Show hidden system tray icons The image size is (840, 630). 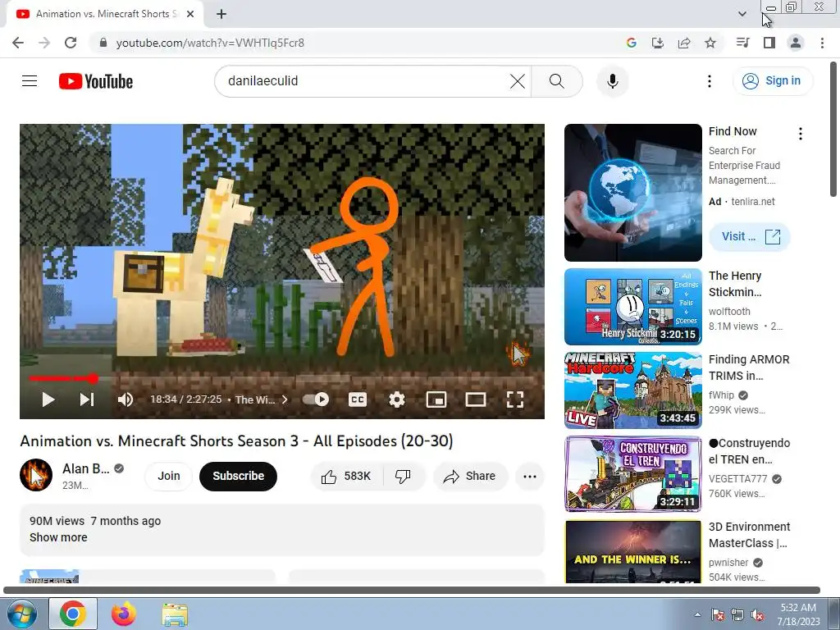697,615
